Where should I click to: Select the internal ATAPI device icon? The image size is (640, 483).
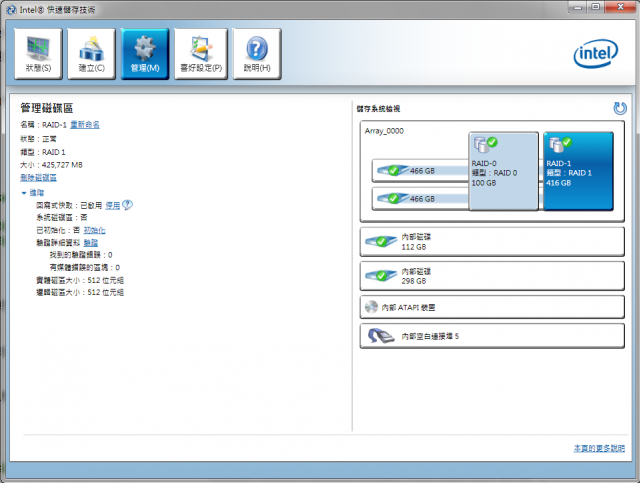click(371, 307)
